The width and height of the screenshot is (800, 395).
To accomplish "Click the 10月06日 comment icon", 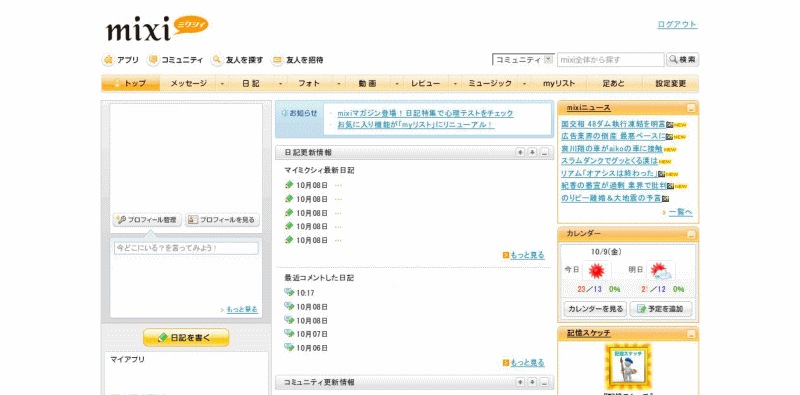I will coord(289,347).
